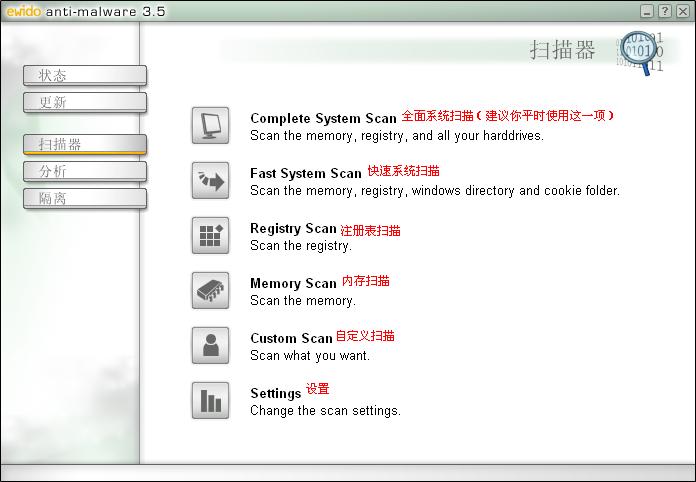Click 'Scan the registry.' description
Viewport: 696px width, 482px height.
301,246
